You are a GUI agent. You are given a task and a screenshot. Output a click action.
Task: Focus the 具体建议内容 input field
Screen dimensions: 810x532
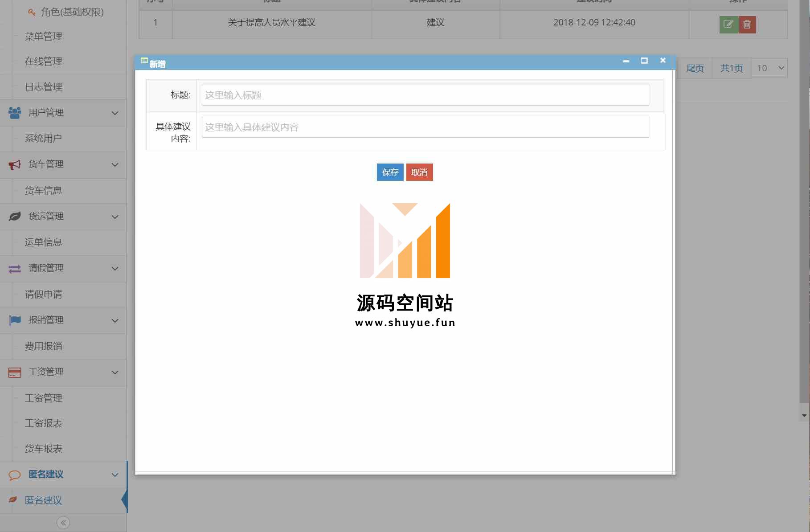(x=425, y=127)
